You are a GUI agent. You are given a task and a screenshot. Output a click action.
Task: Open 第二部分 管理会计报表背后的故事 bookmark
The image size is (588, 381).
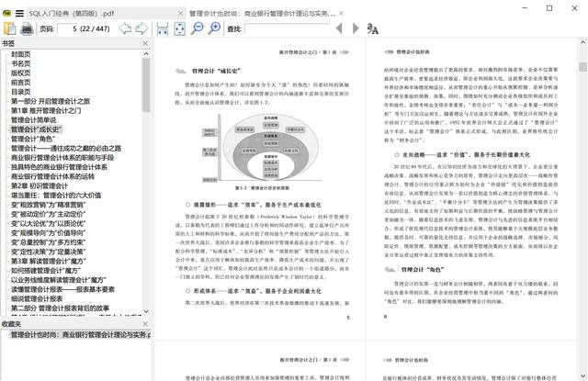60,308
